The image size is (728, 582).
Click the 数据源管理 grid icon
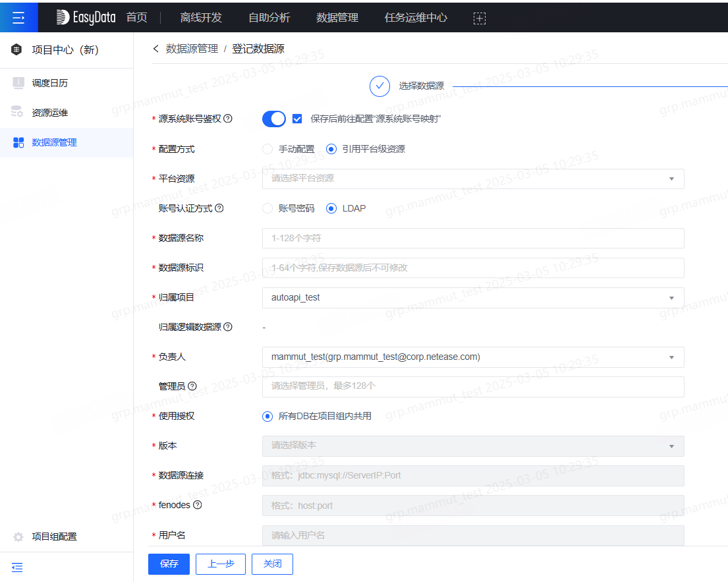(18, 142)
